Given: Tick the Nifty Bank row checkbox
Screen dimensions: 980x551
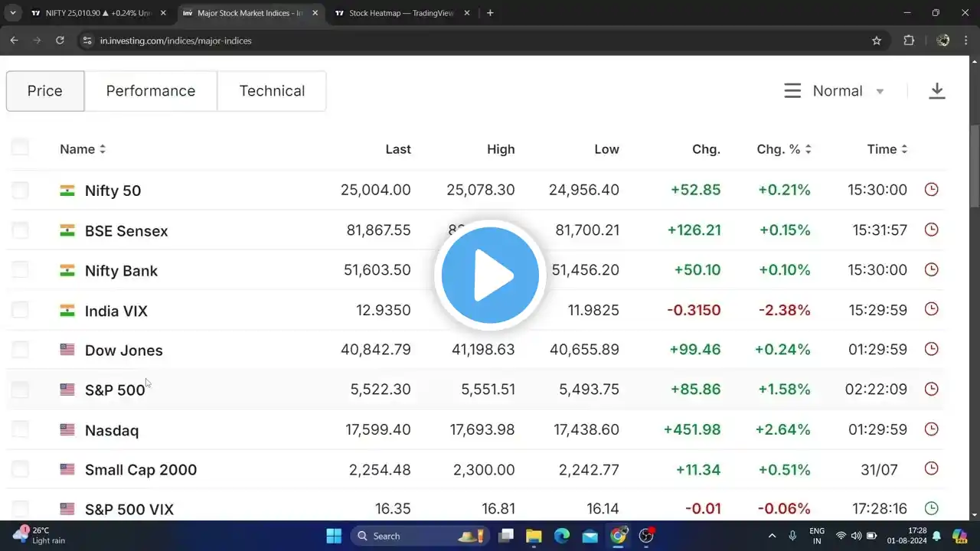Looking at the screenshot, I should point(20,269).
